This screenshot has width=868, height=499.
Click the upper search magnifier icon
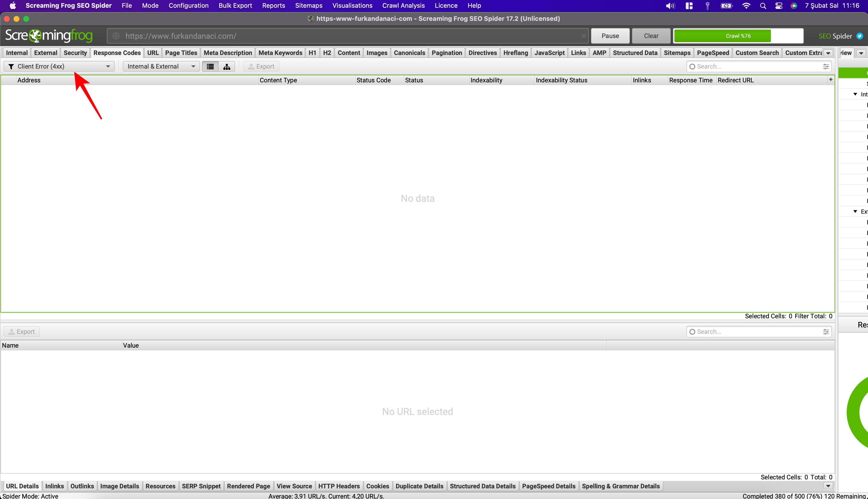(x=692, y=66)
